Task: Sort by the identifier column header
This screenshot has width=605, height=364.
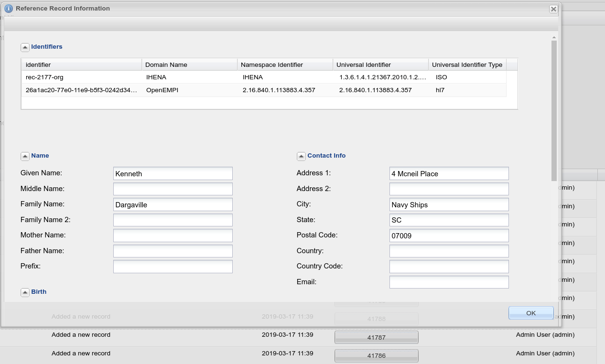Action: click(82, 64)
